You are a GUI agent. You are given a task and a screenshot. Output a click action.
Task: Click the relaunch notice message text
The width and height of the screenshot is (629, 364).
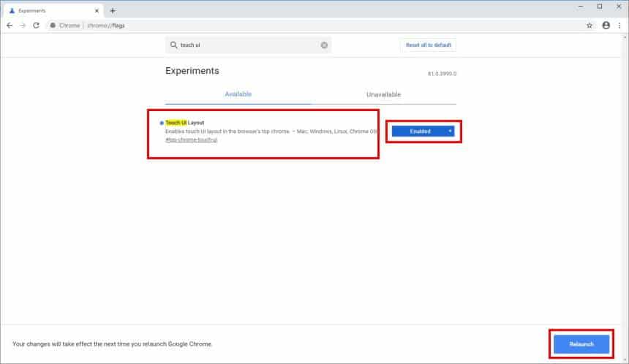pos(112,344)
